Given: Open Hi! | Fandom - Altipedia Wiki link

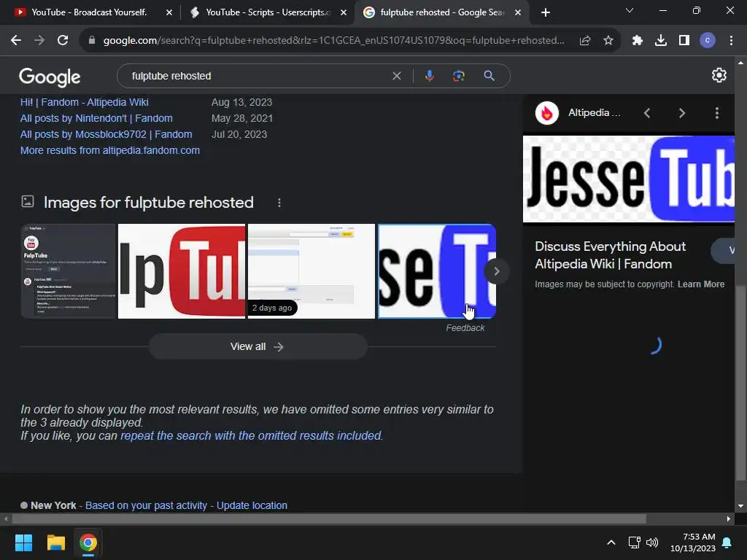Looking at the screenshot, I should click(x=85, y=102).
